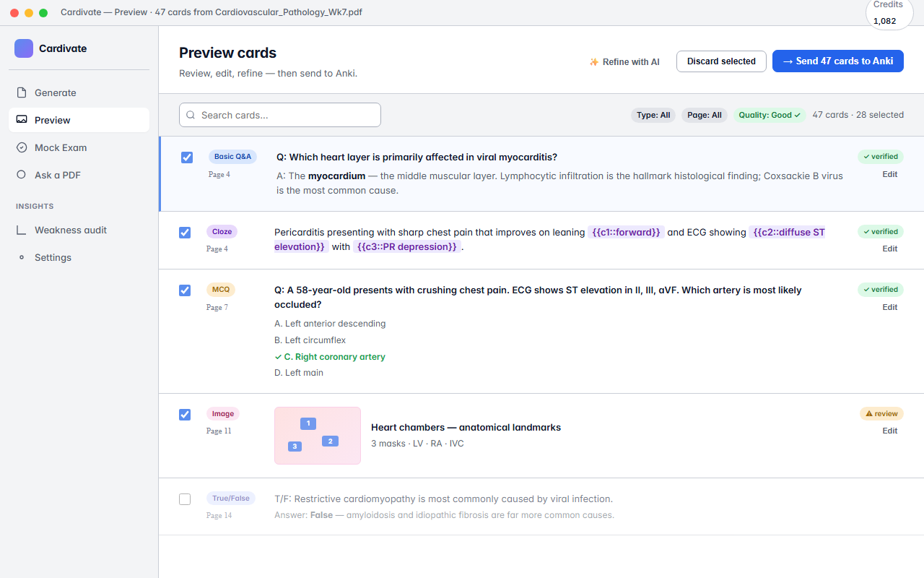Click the Settings dot icon
The image size is (924, 578).
click(22, 257)
